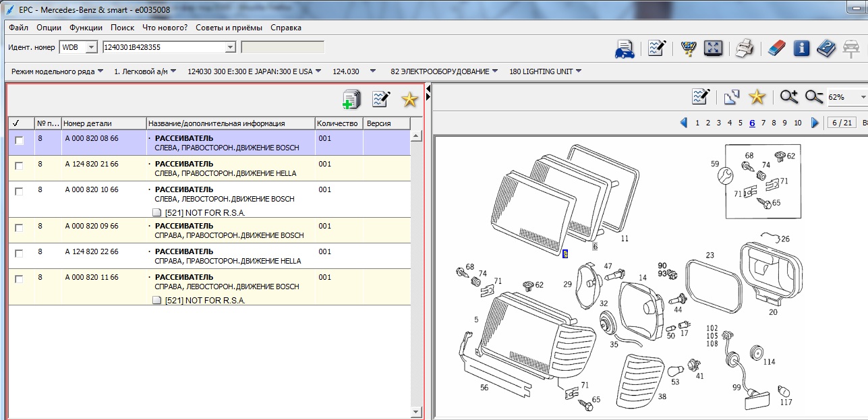Open the vehicle data card icon
This screenshot has width=868, height=420.
pyautogui.click(x=625, y=49)
